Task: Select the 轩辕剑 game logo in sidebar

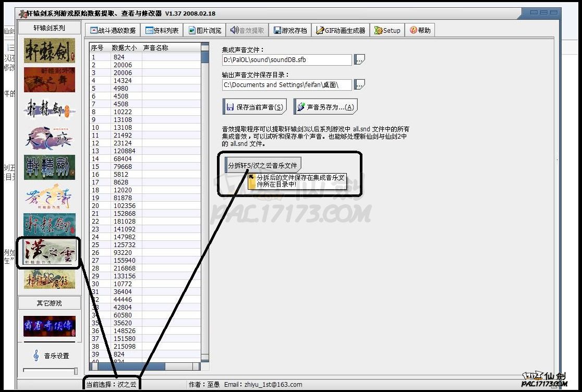Action: pos(49,51)
